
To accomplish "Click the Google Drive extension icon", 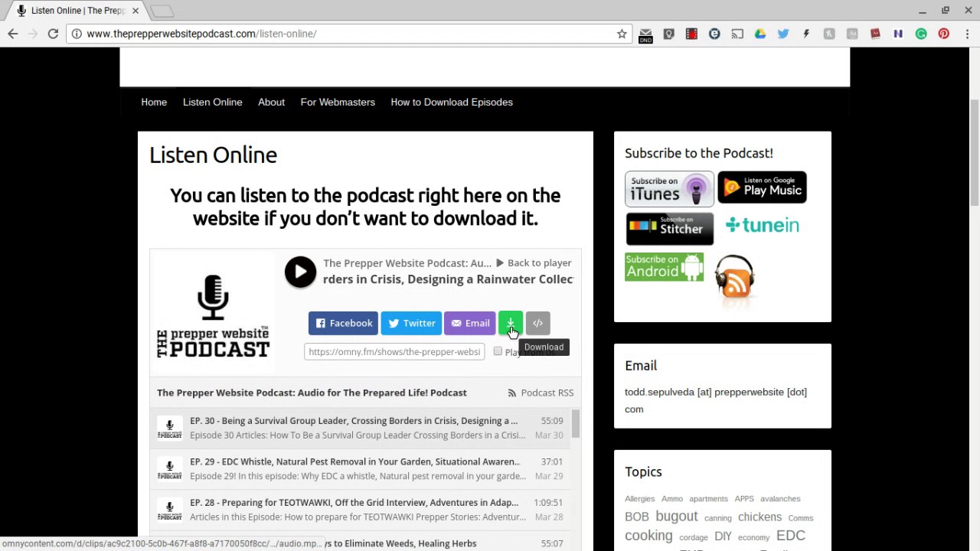I will 760,34.
